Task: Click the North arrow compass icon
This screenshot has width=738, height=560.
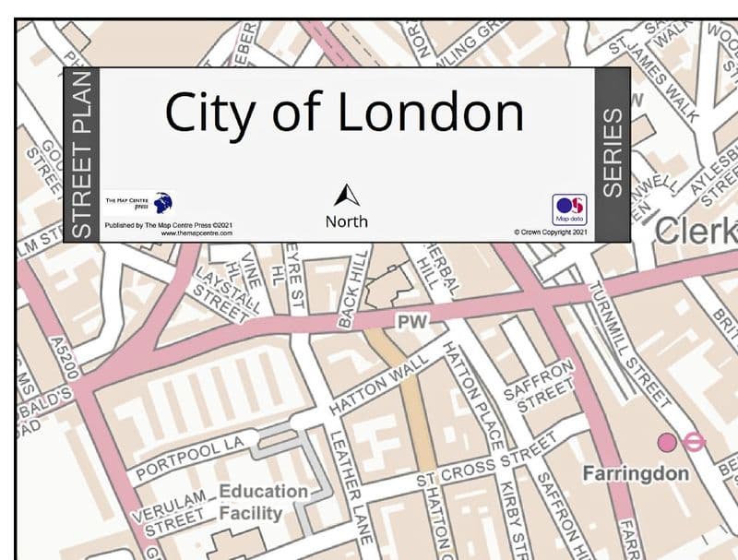Action: [346, 196]
